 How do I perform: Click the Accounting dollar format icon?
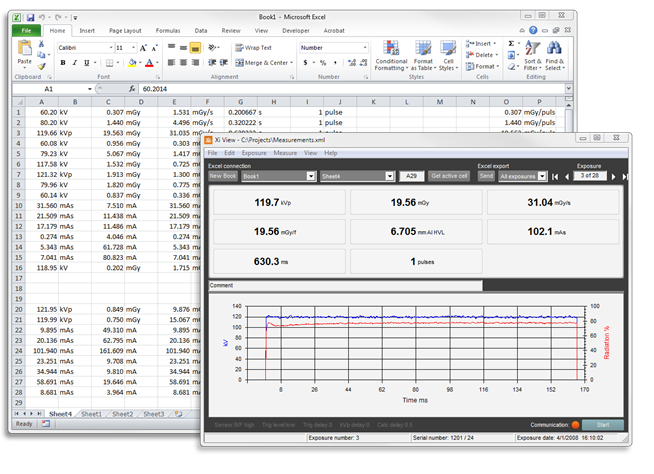coord(305,63)
